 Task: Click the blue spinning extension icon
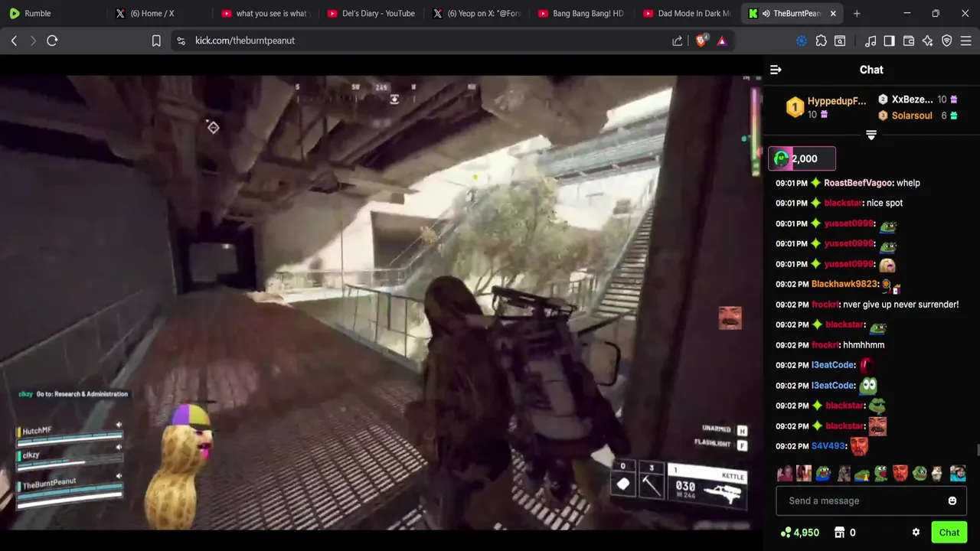802,41
